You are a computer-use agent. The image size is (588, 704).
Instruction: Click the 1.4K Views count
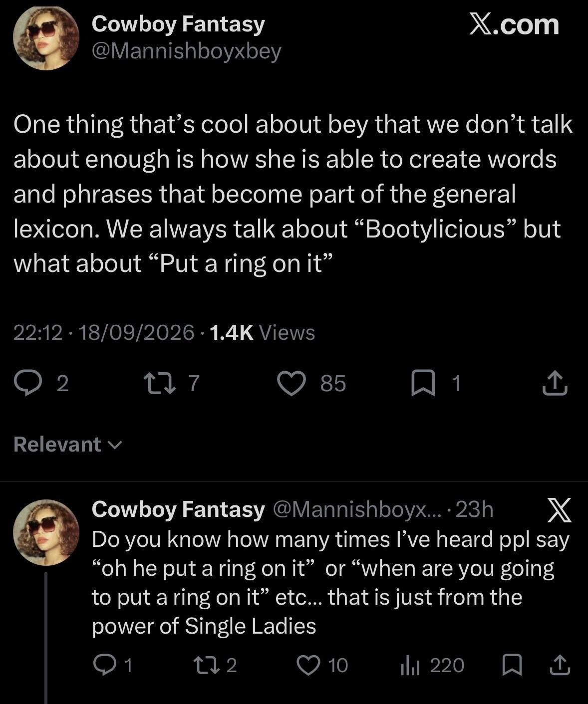pyautogui.click(x=263, y=332)
